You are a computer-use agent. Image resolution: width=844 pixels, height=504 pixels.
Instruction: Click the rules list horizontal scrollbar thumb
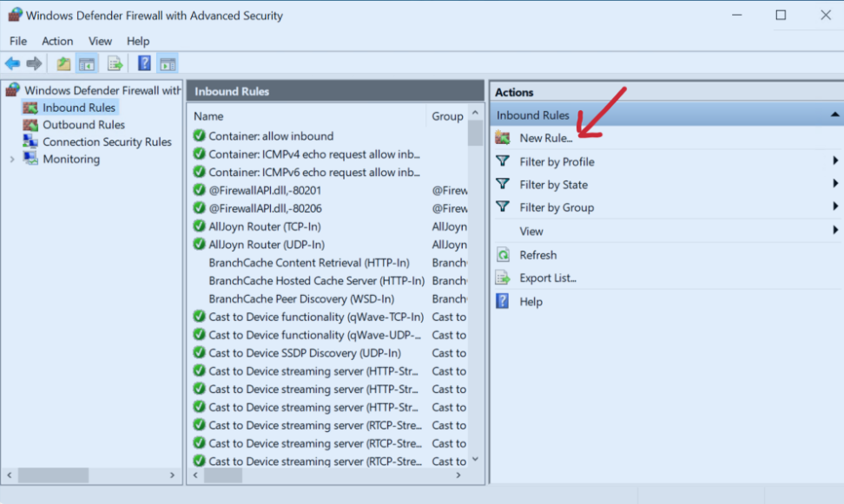(223, 475)
